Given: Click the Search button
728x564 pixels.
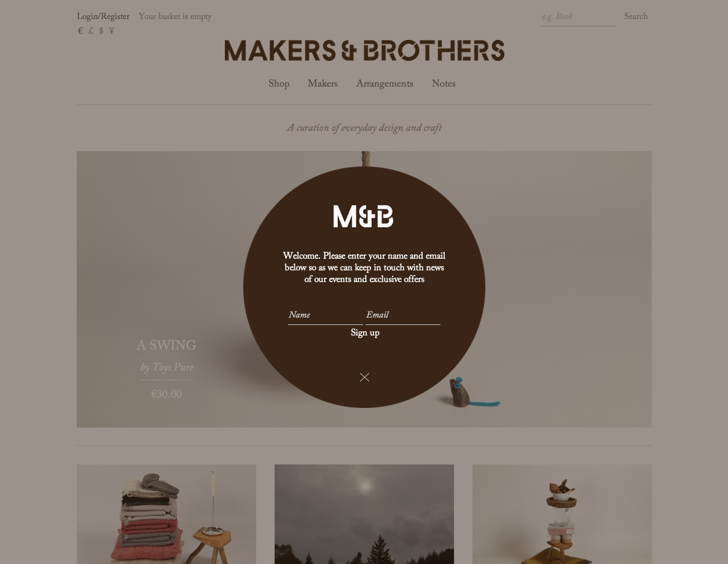Looking at the screenshot, I should coord(636,17).
